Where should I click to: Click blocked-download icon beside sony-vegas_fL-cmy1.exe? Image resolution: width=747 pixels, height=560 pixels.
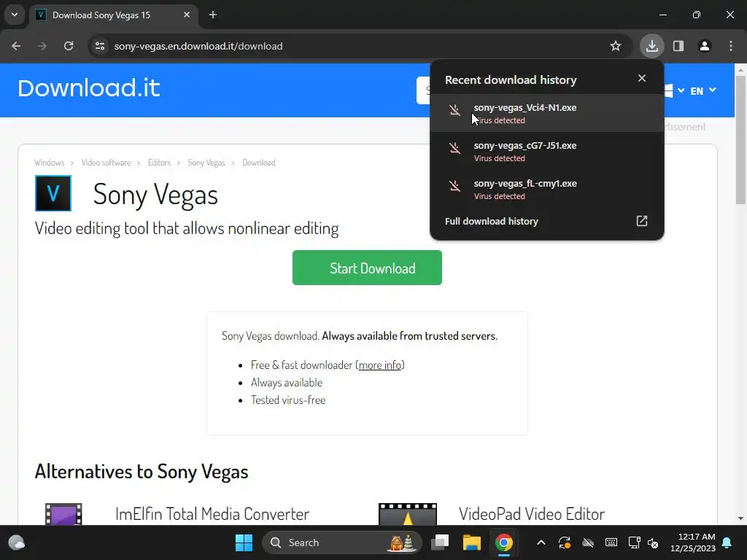point(455,186)
